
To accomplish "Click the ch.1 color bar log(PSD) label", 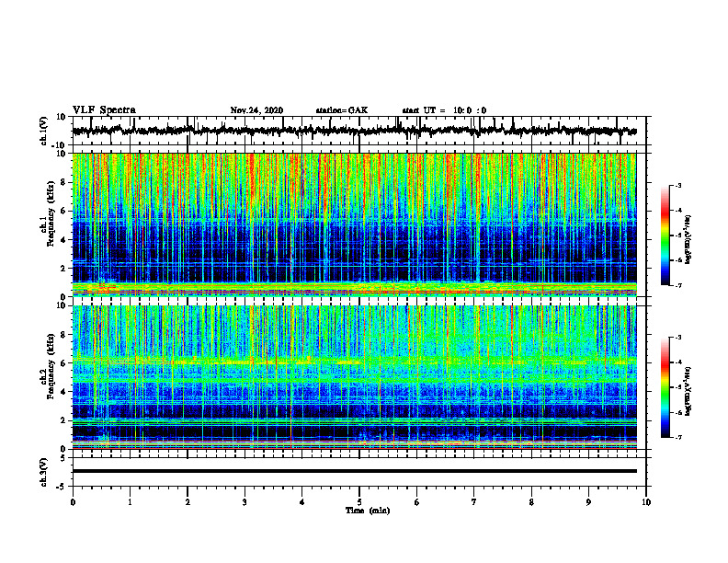I will point(688,240).
